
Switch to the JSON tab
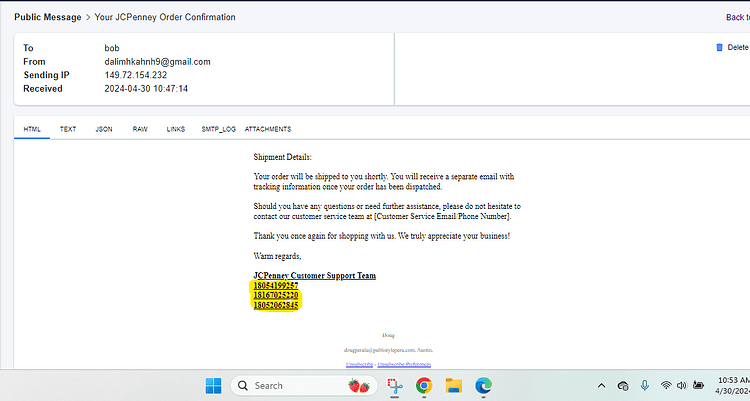104,129
